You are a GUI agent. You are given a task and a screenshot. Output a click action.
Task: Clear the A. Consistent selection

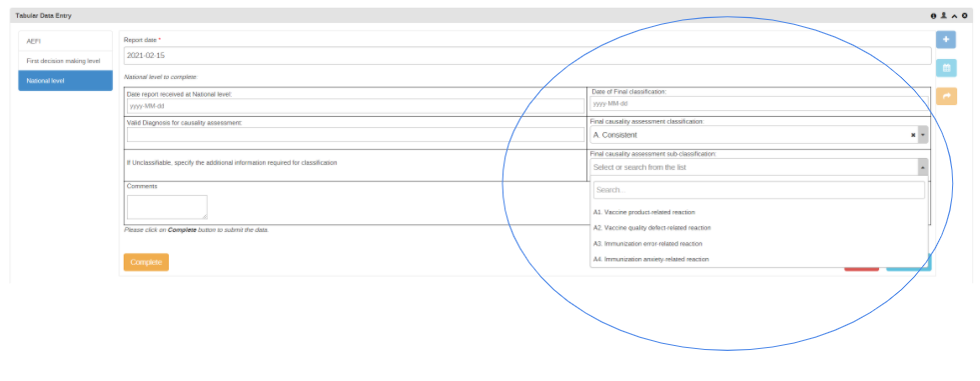[x=913, y=135]
